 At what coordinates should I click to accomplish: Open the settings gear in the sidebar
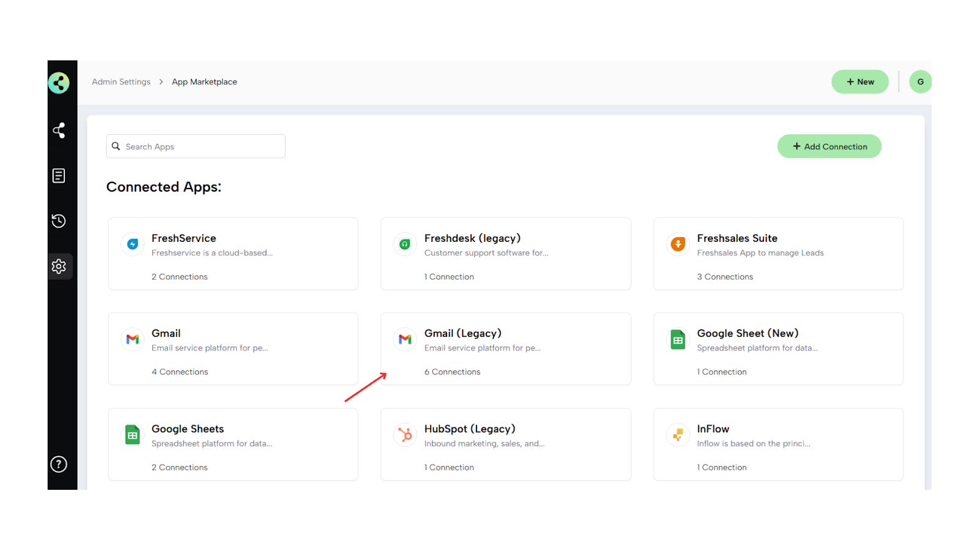coord(59,266)
